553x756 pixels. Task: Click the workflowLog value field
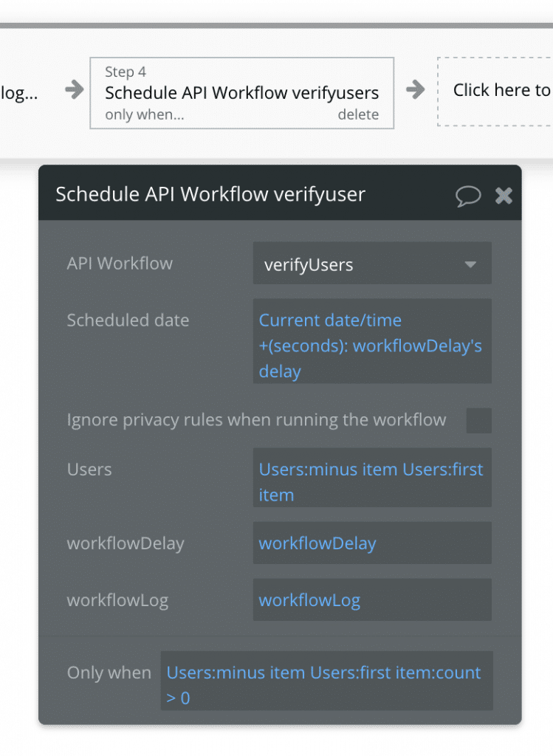372,599
